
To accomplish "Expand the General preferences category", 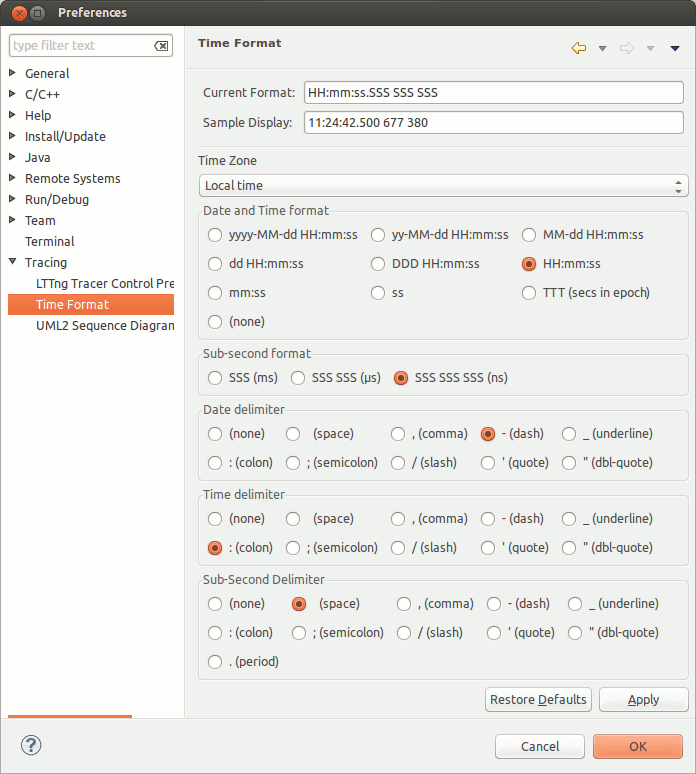I will coord(13,73).
